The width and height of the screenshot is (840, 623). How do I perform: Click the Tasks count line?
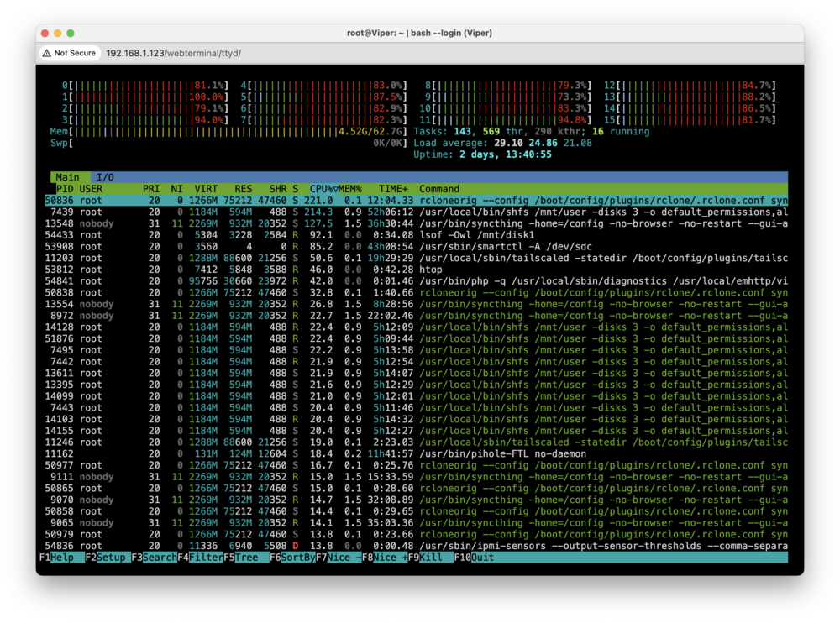click(532, 132)
